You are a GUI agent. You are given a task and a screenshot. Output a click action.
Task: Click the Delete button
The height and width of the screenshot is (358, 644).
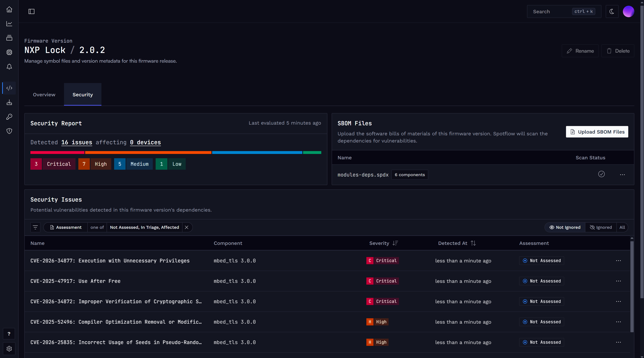pos(618,51)
